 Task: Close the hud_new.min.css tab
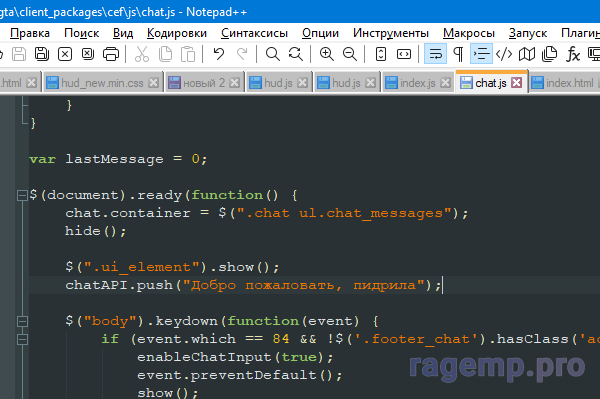tap(153, 83)
